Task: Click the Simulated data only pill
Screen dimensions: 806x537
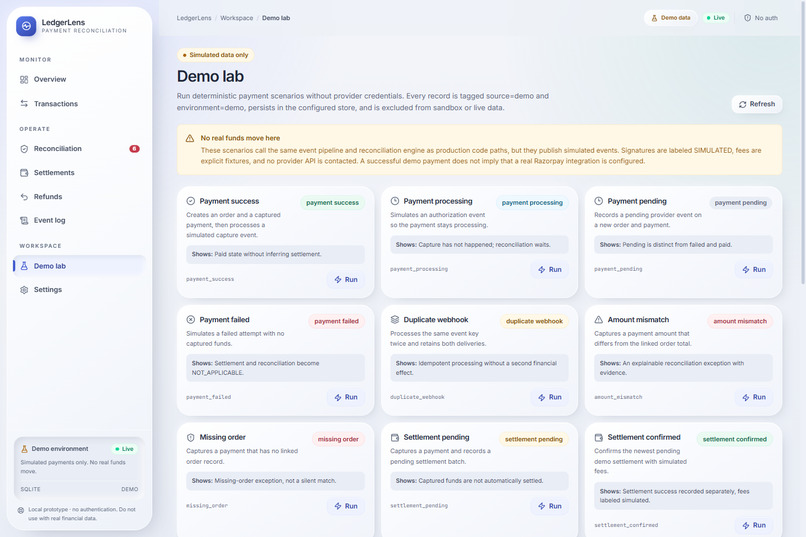Action: (215, 55)
